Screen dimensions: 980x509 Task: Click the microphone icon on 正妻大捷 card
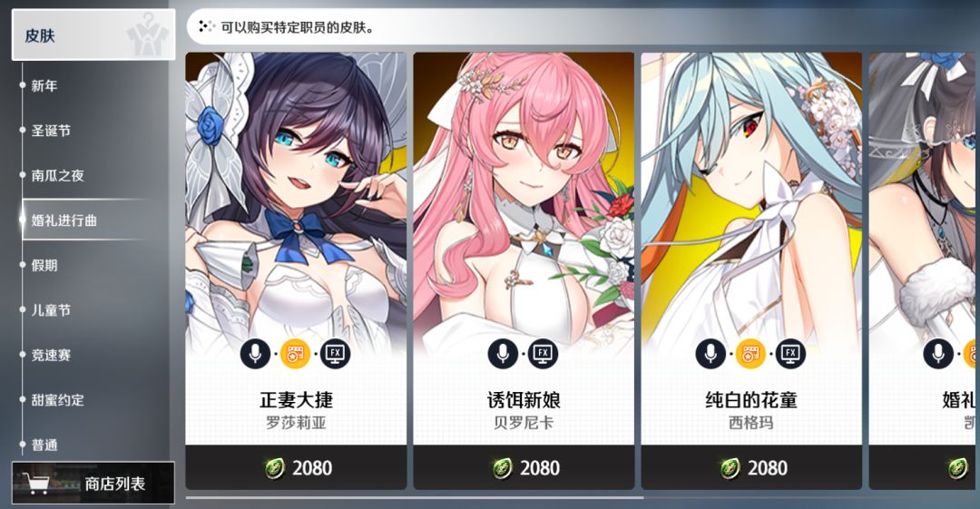255,354
